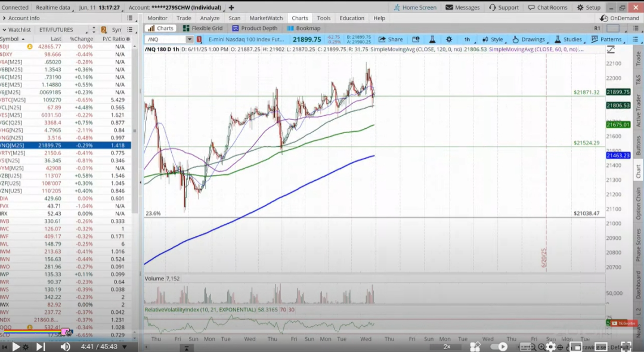Sort watchlist by Symbol column

pyautogui.click(x=13, y=39)
